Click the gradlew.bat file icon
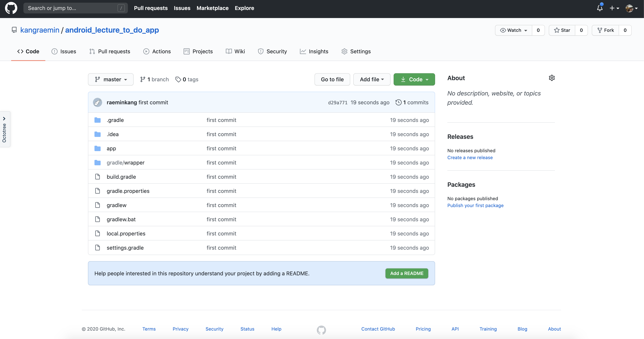Screen dimensions: 644x339 pyautogui.click(x=98, y=219)
